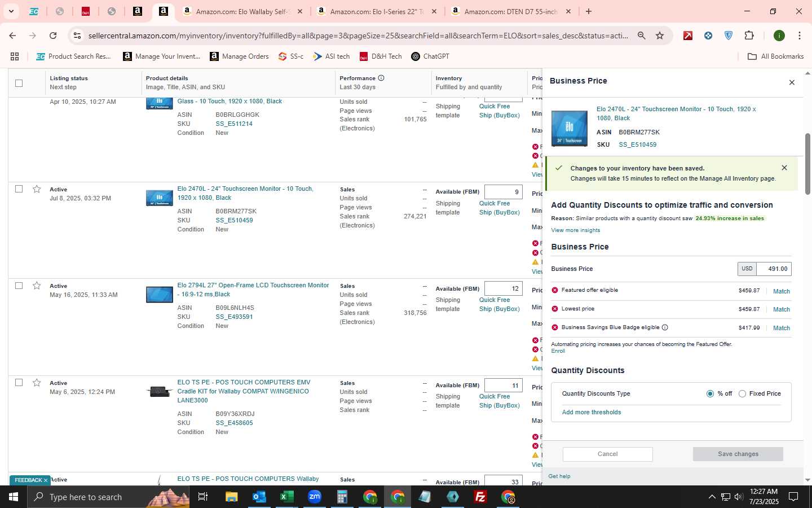Open the Chrome profile avatar
This screenshot has height=508, width=812.
pyautogui.click(x=779, y=36)
